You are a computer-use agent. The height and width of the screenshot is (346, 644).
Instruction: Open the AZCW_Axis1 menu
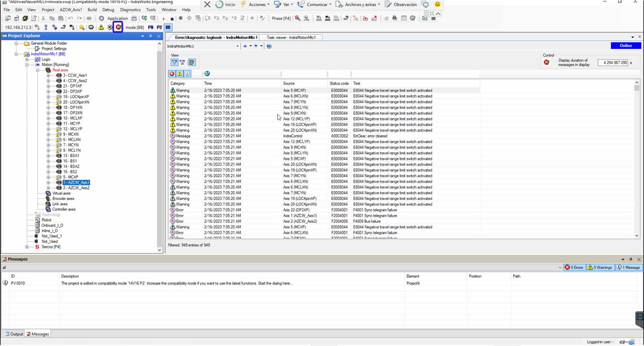coord(71,10)
